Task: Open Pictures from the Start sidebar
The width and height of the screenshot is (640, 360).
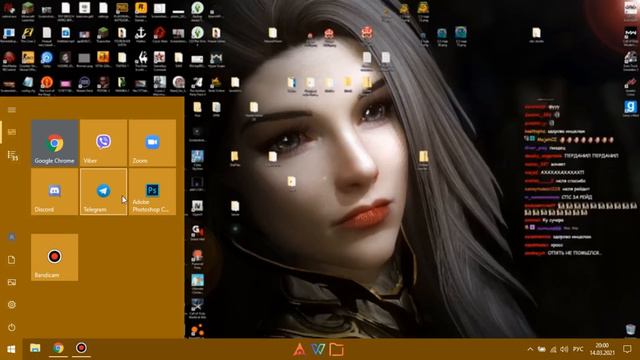Action: click(x=12, y=282)
